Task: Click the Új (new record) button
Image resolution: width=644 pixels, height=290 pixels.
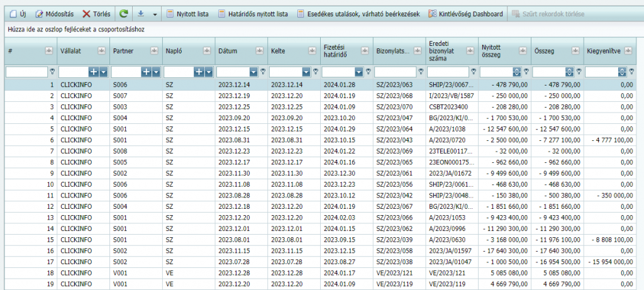Action: tap(18, 13)
